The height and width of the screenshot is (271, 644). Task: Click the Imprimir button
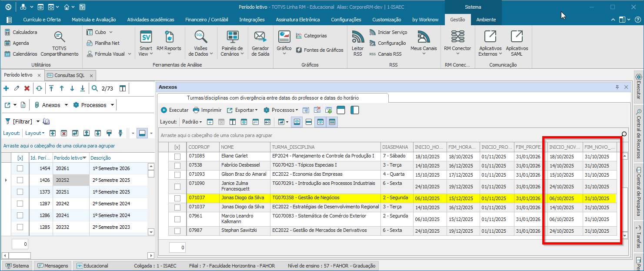click(x=207, y=110)
